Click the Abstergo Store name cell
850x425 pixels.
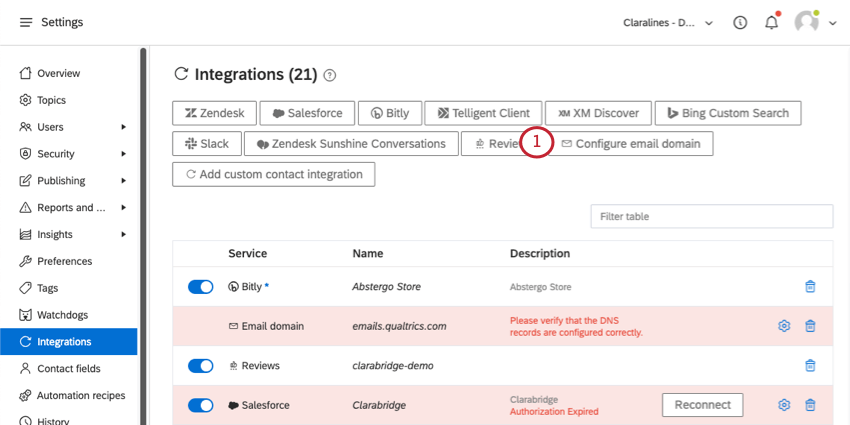pyautogui.click(x=387, y=287)
